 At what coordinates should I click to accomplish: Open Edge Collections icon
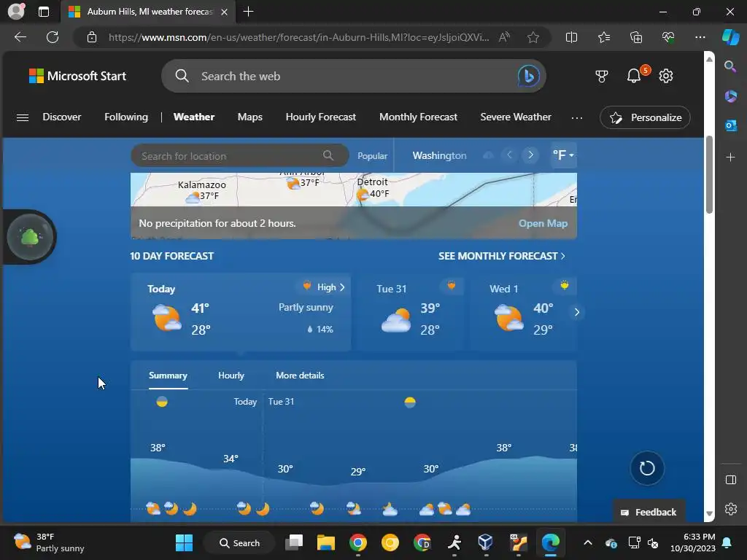pyautogui.click(x=636, y=37)
